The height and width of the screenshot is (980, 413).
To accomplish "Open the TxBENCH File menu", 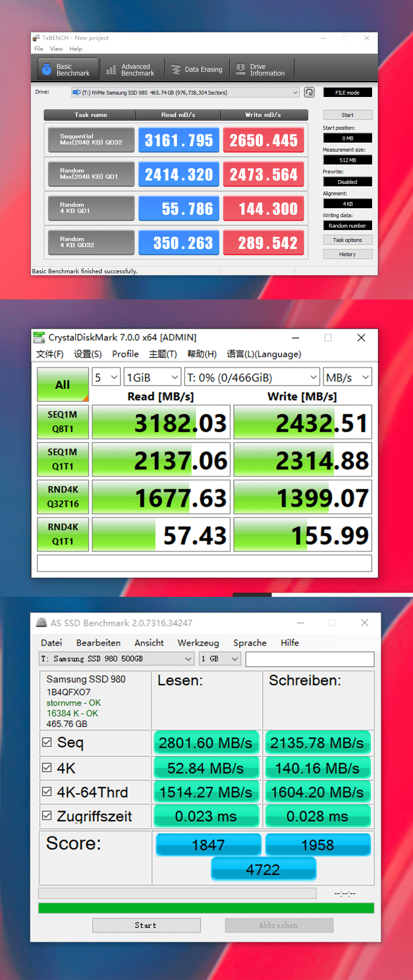I will 39,49.
